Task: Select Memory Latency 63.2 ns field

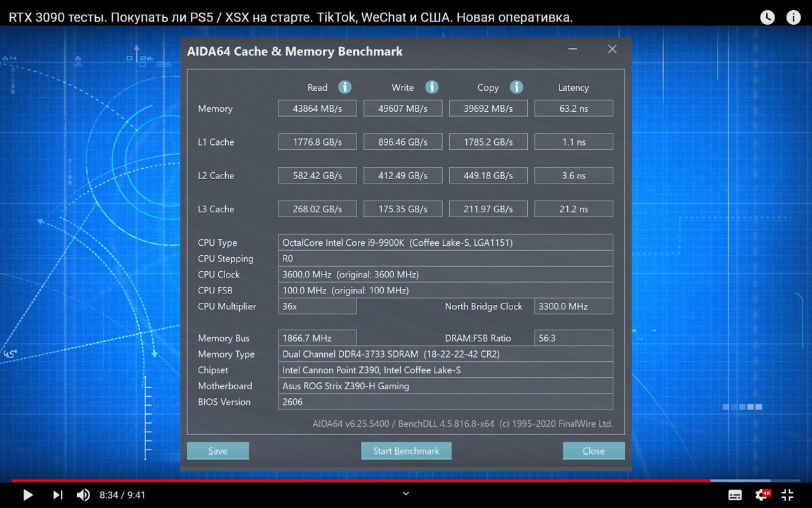Action: point(574,108)
